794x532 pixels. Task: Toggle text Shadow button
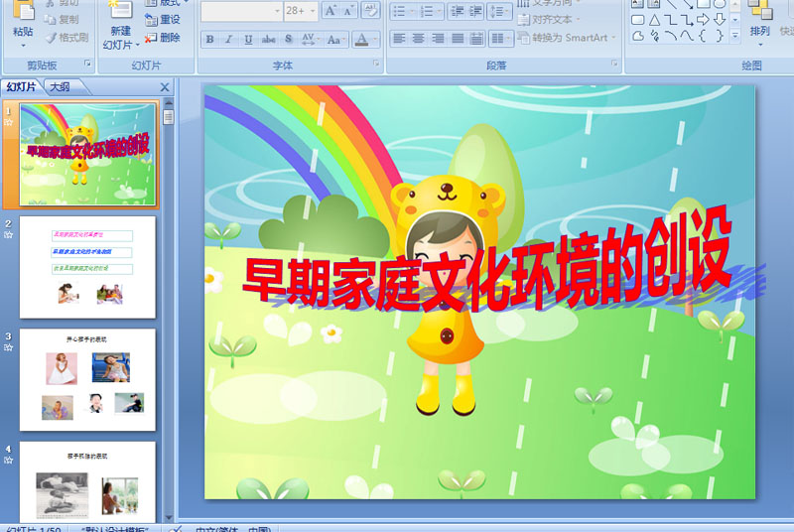tap(288, 39)
